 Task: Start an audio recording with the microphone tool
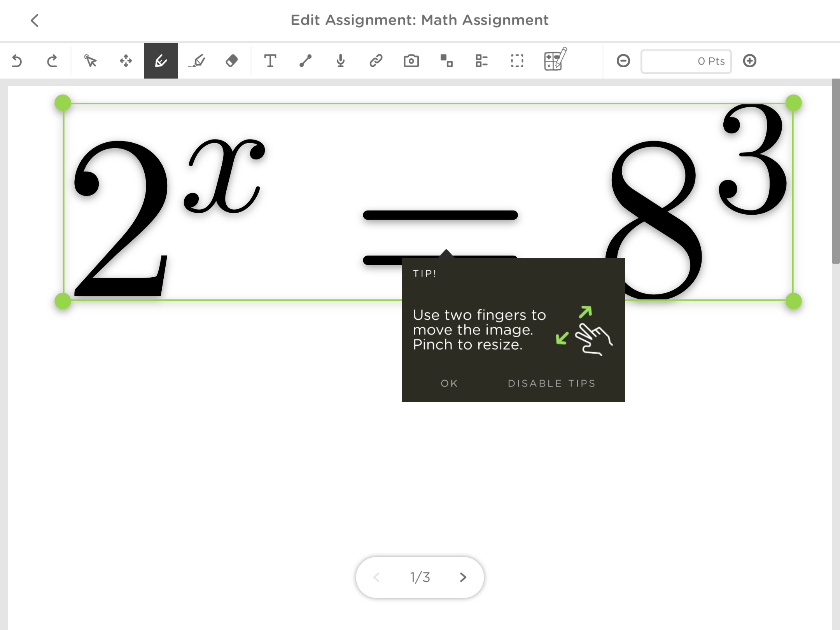click(340, 61)
